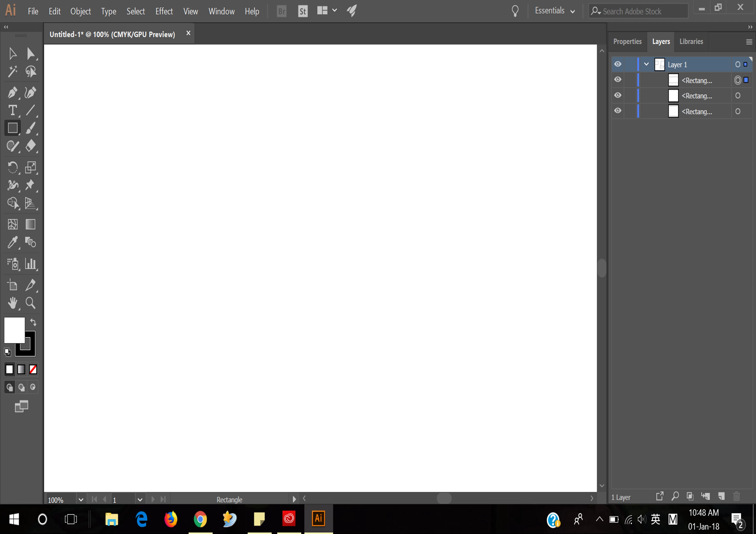This screenshot has height=534, width=756.
Task: Select the Magic Wand tool
Action: coord(12,71)
